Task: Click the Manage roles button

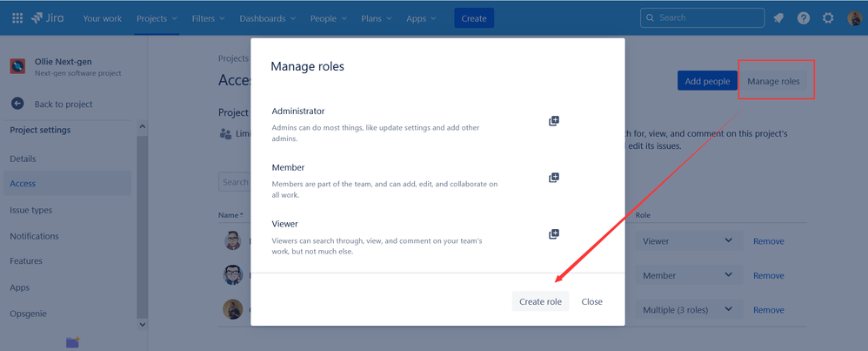Action: click(773, 81)
